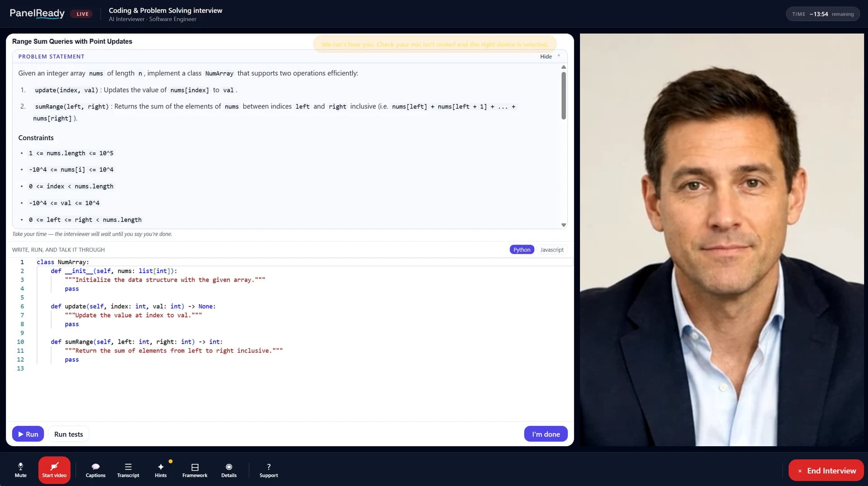The height and width of the screenshot is (486, 868).
Task: Click the scroll-down arrow of problem statement
Action: coord(564,225)
